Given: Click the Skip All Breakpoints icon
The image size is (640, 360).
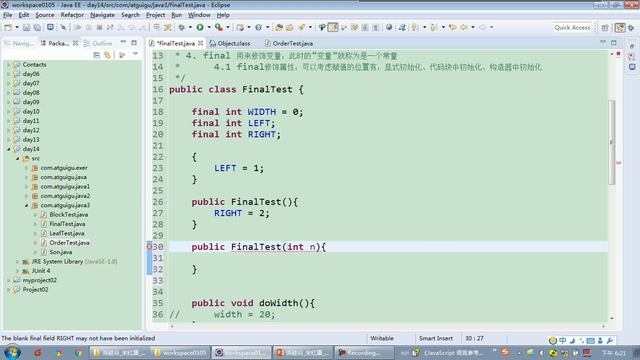Looking at the screenshot, I should 63,27.
